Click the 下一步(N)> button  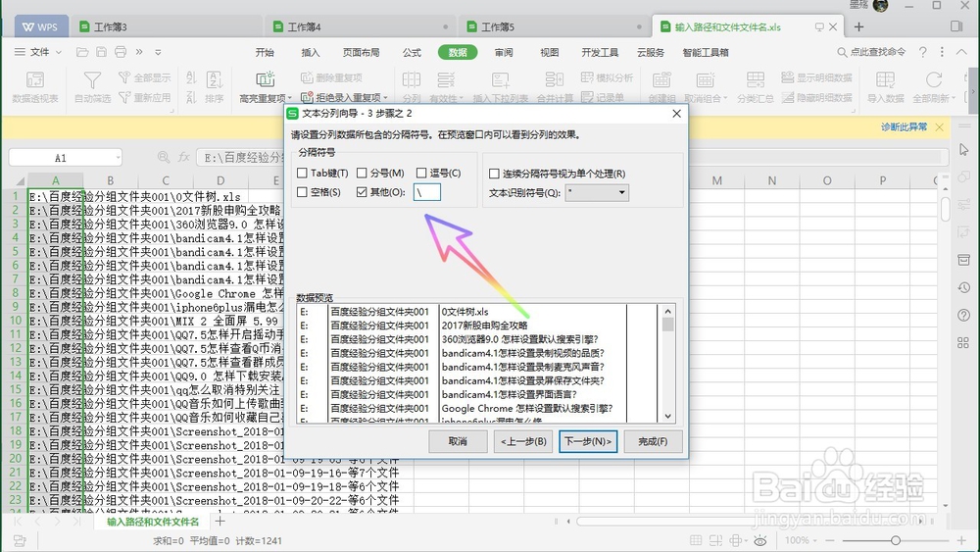pos(588,441)
